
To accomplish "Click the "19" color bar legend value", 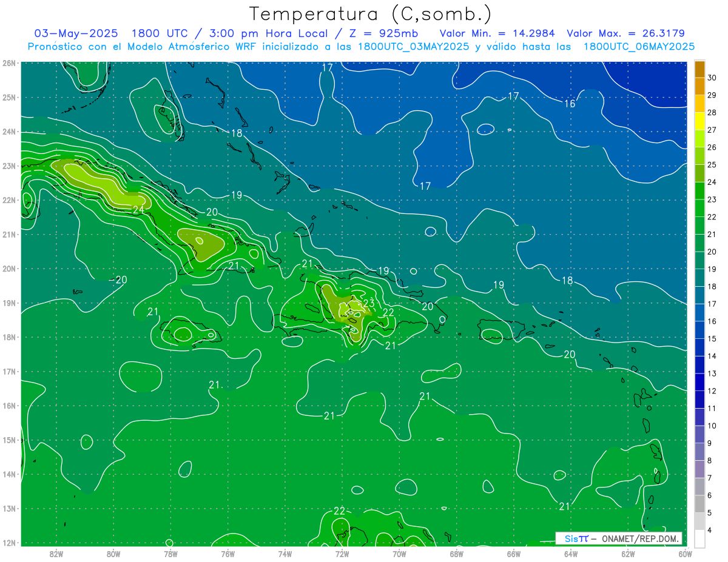I will [712, 269].
